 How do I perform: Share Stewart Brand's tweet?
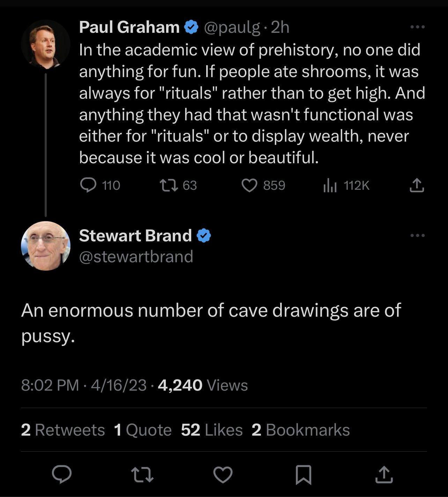tap(384, 475)
